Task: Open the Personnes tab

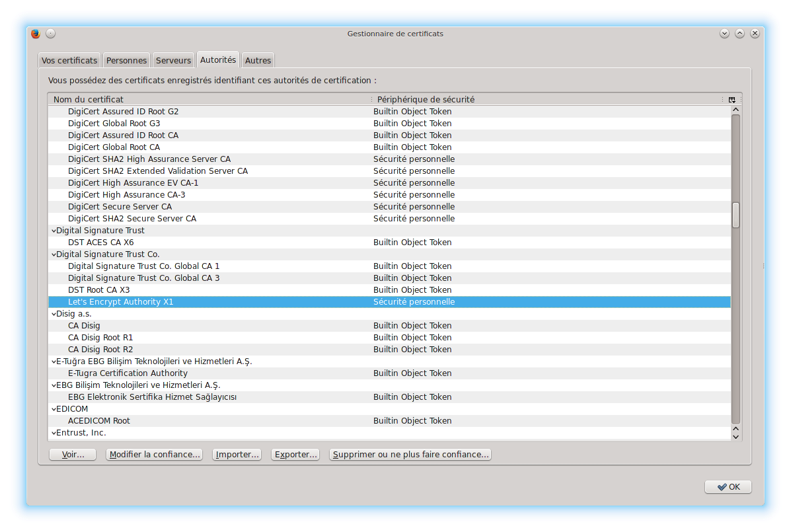Action: pyautogui.click(x=127, y=61)
